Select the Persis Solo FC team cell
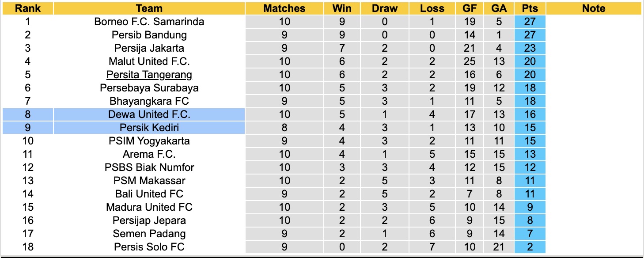 [149, 247]
